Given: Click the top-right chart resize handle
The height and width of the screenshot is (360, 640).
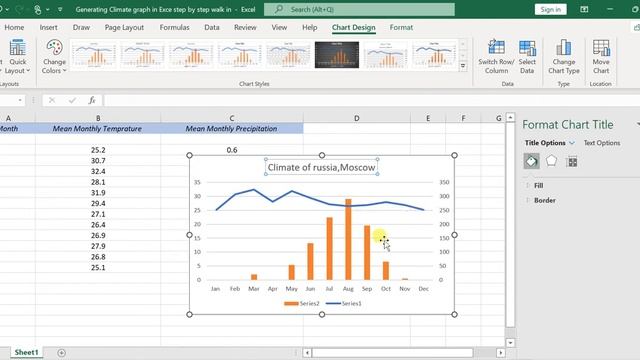Looking at the screenshot, I should [454, 155].
